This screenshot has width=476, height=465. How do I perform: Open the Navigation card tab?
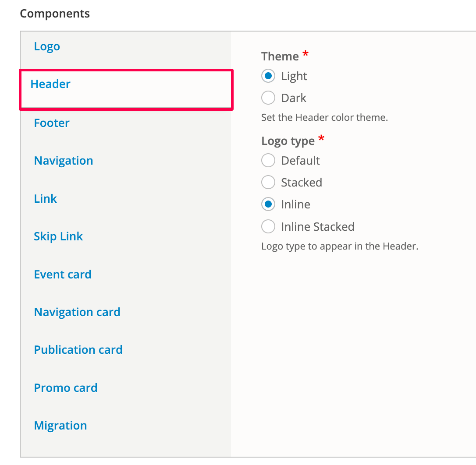tap(77, 312)
